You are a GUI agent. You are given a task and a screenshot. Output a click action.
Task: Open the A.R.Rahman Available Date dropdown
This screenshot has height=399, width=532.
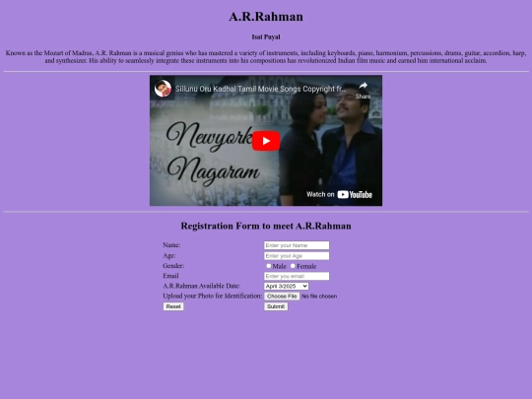(x=287, y=287)
